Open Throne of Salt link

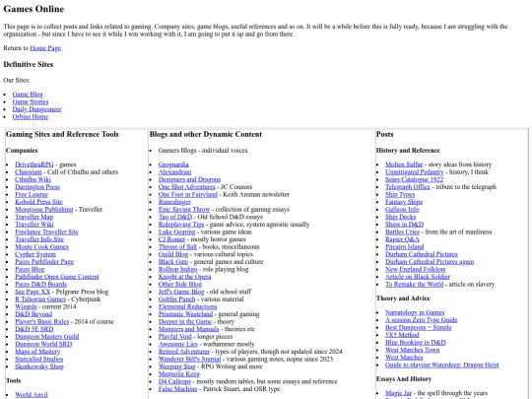tap(177, 246)
